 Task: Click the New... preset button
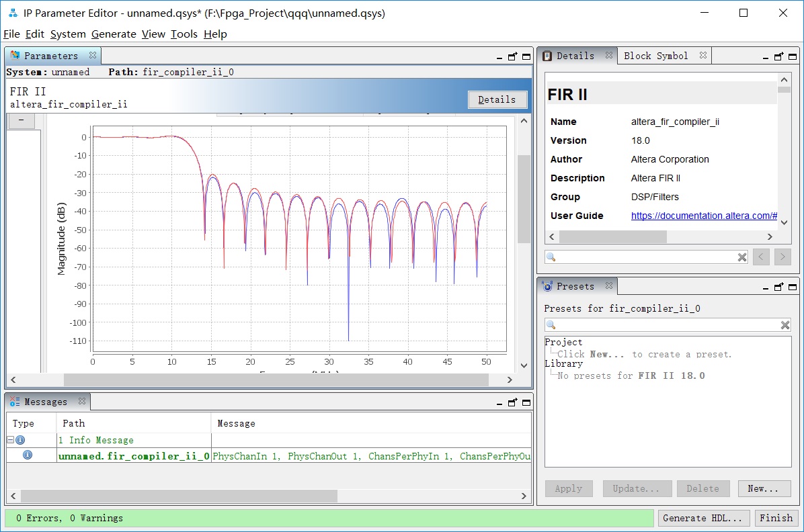764,488
